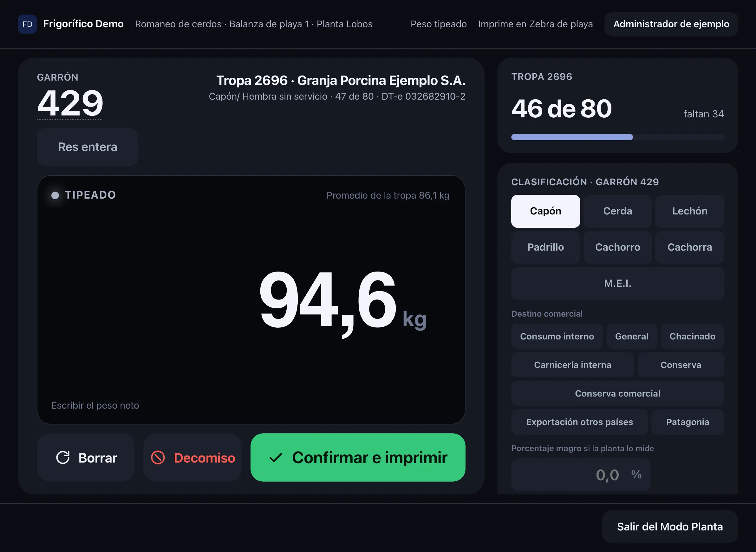Select the Padrillo classification

click(546, 247)
